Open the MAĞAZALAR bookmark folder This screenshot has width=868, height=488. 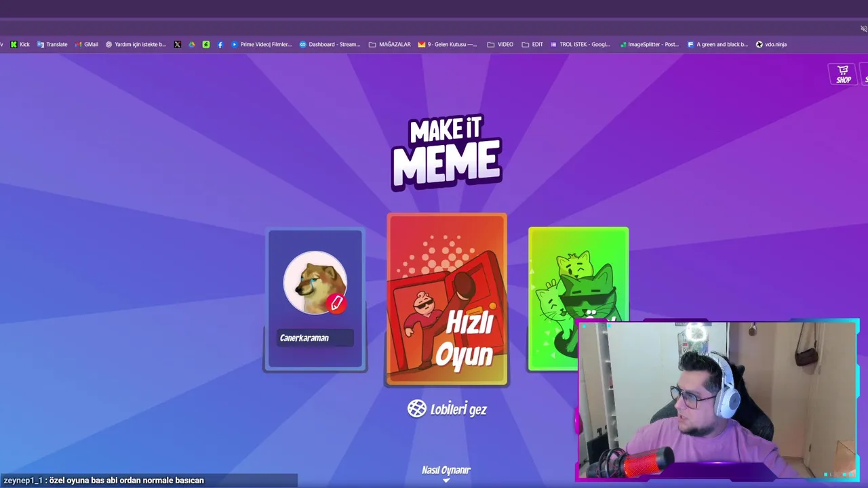pyautogui.click(x=389, y=44)
